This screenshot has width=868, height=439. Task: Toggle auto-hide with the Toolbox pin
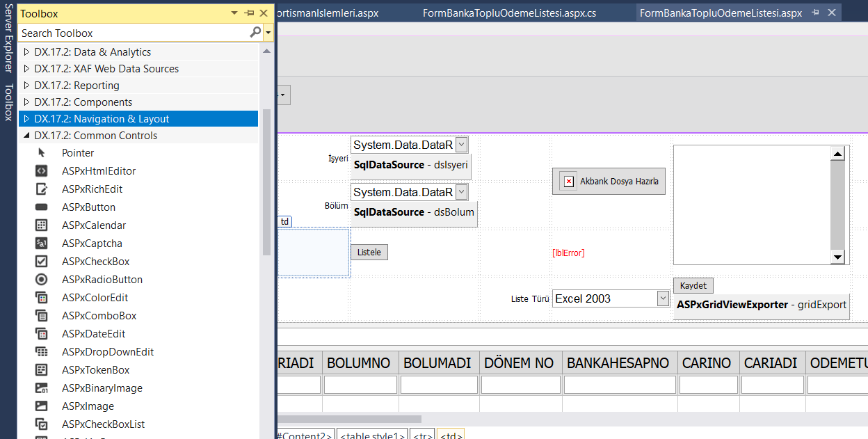(250, 13)
